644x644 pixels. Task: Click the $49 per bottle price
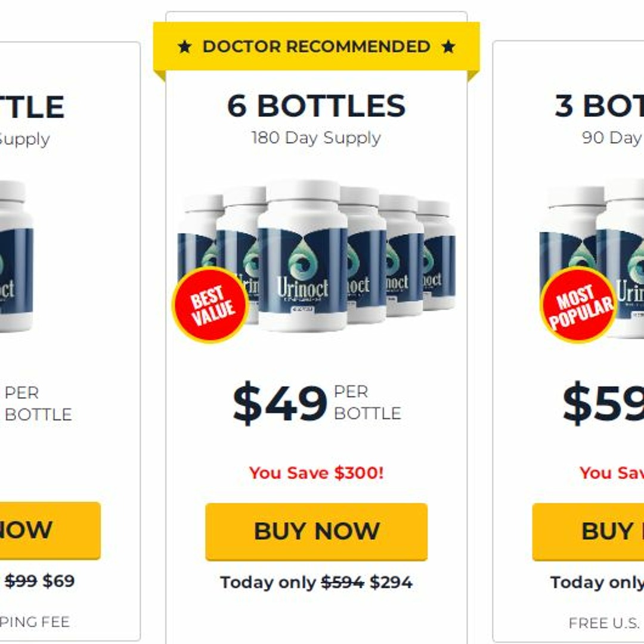pyautogui.click(x=317, y=403)
